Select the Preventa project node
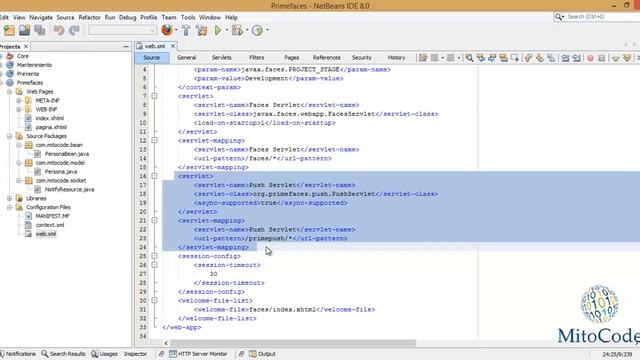This screenshot has height=360, width=640. [x=28, y=74]
